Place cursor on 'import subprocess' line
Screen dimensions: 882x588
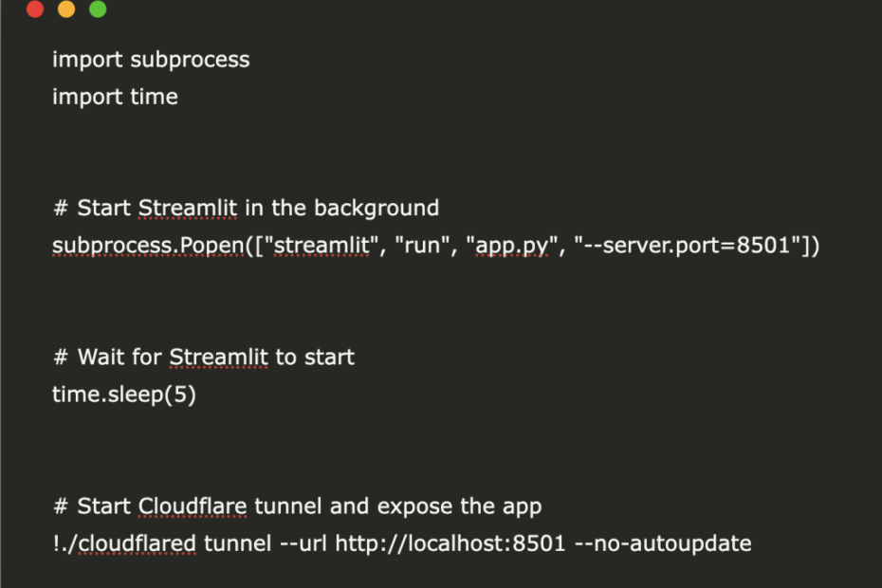[x=151, y=60]
